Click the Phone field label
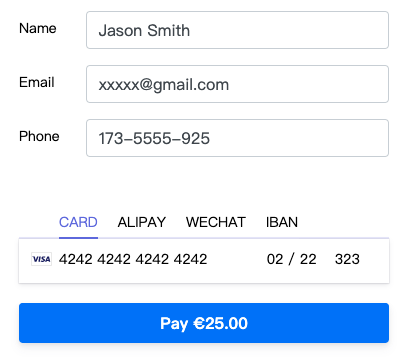This screenshot has width=407, height=362. click(39, 136)
